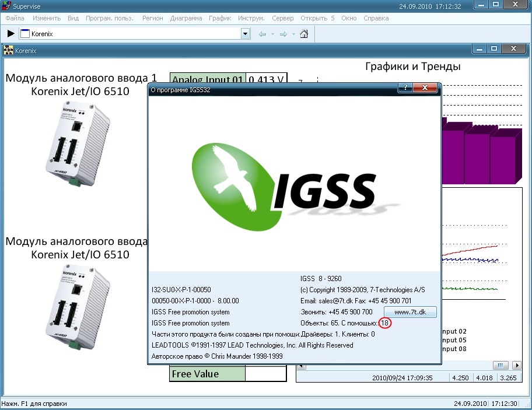The width and height of the screenshot is (532, 410).
Task: Minimize the Supervise main window
Action: point(481,5)
